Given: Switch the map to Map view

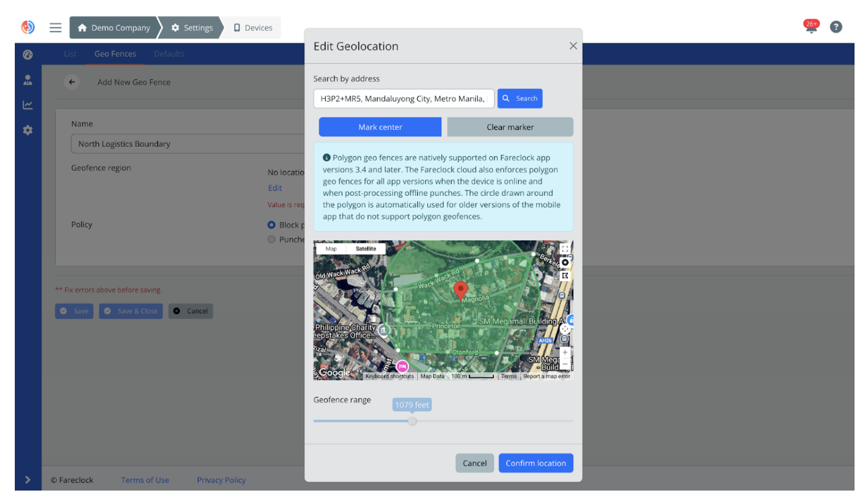Looking at the screenshot, I should (330, 248).
